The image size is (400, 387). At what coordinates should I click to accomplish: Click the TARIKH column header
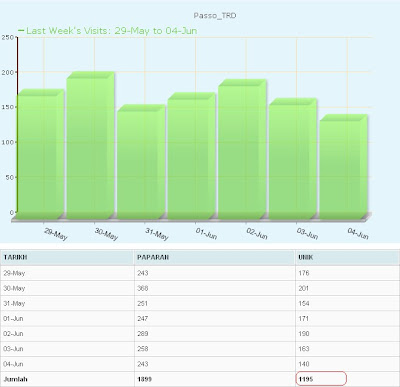tap(15, 257)
